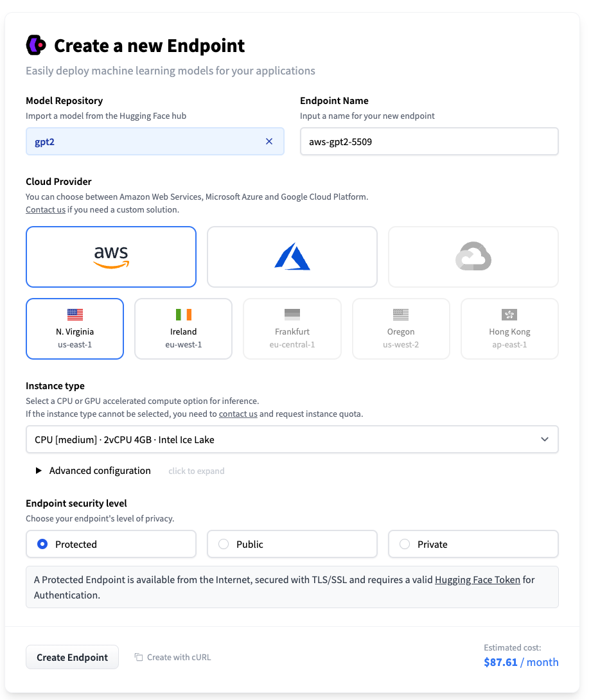The image size is (591, 700).
Task: Select the Protected security radio button
Action: 42,544
